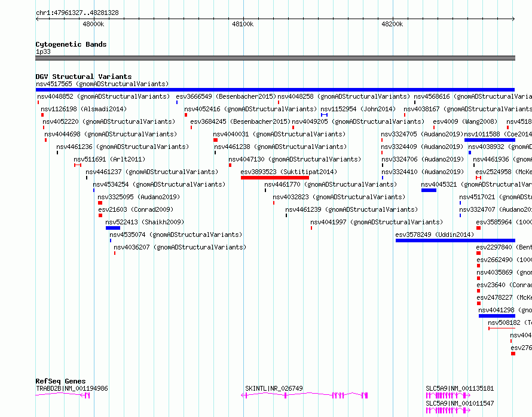Select the blue esv3578249 (Uddin2014) bar
This screenshot has height=417, width=532.
point(455,241)
